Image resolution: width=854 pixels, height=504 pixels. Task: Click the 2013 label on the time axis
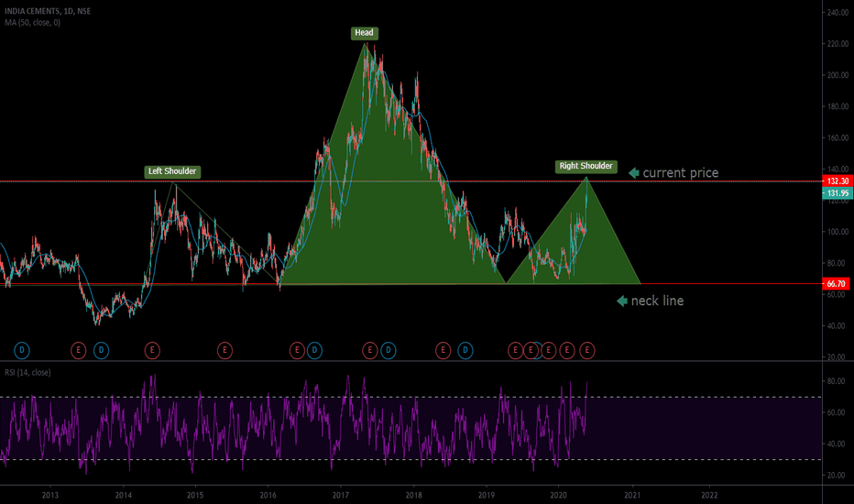coord(50,495)
